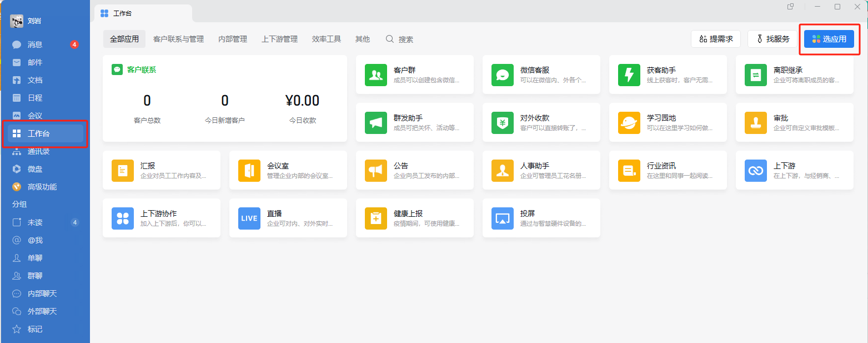Click the 审批 stamp icon
Viewport: 868px width, 343px height.
point(756,122)
